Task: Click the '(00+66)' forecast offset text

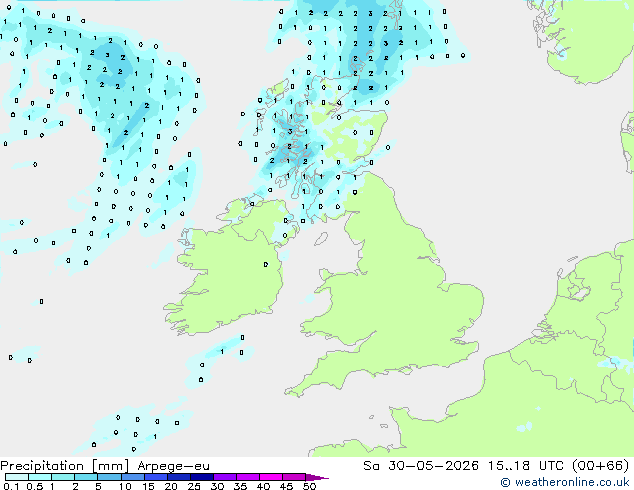Action: [601, 466]
